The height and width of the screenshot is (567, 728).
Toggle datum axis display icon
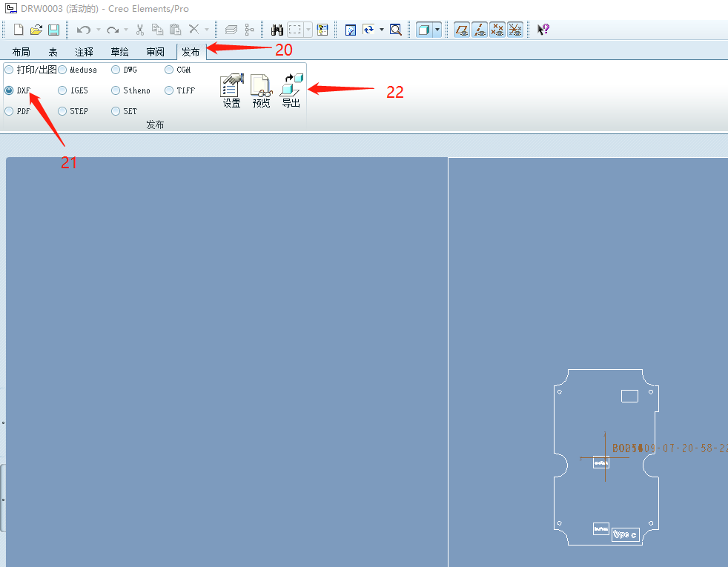pos(480,30)
